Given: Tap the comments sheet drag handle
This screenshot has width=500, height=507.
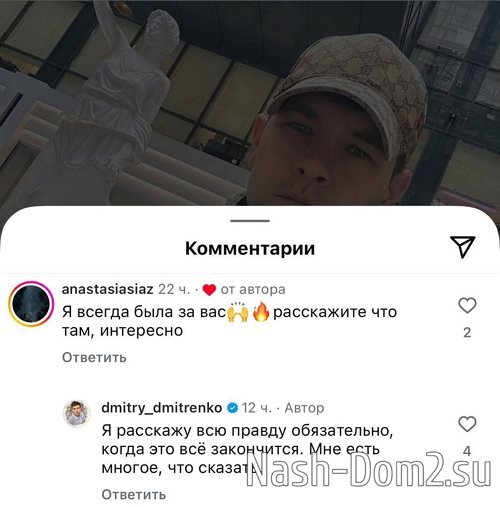Looking at the screenshot, I should click(x=250, y=221).
